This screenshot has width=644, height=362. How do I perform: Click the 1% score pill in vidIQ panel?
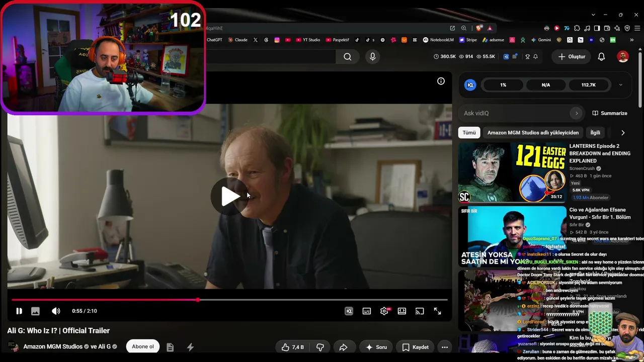click(x=503, y=85)
